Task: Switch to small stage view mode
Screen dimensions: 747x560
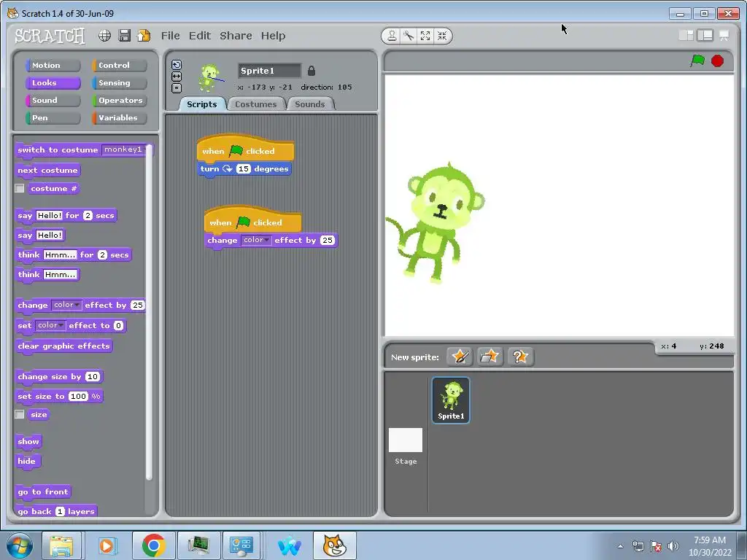Action: (686, 35)
